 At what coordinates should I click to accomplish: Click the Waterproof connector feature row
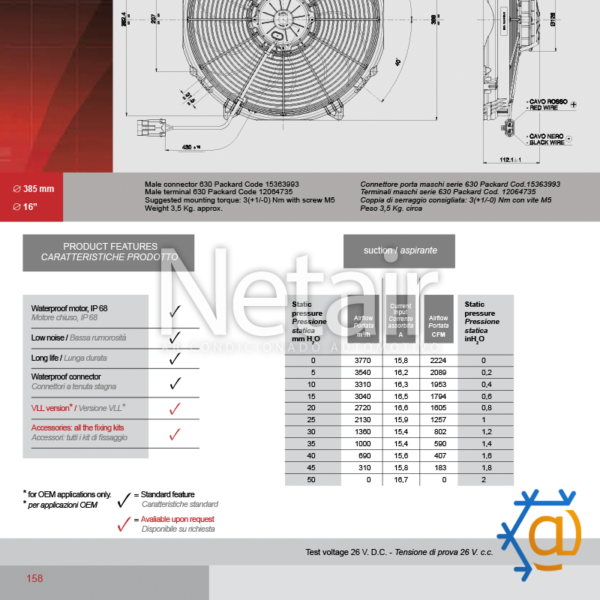86,381
